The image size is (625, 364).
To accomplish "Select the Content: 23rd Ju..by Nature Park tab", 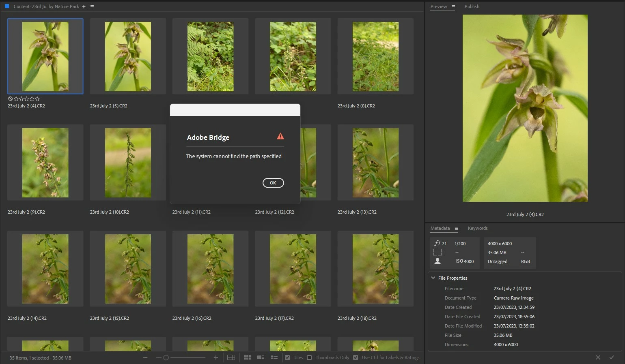I will [46, 6].
